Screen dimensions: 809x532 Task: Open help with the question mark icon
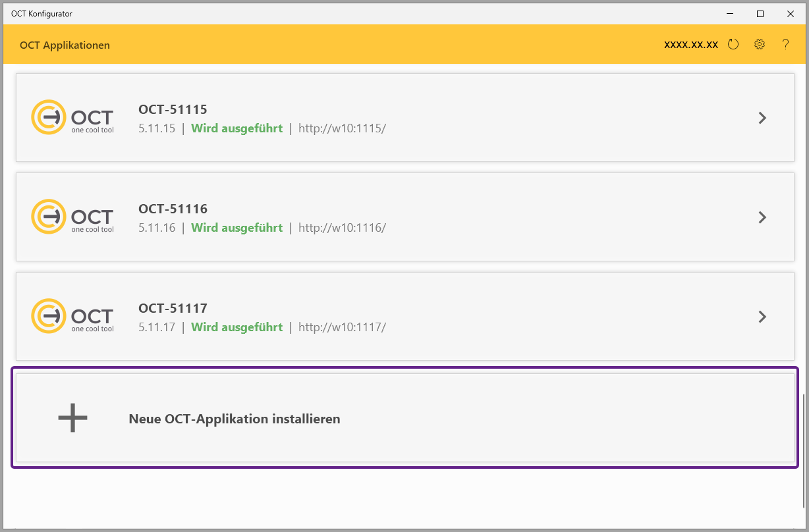point(785,45)
